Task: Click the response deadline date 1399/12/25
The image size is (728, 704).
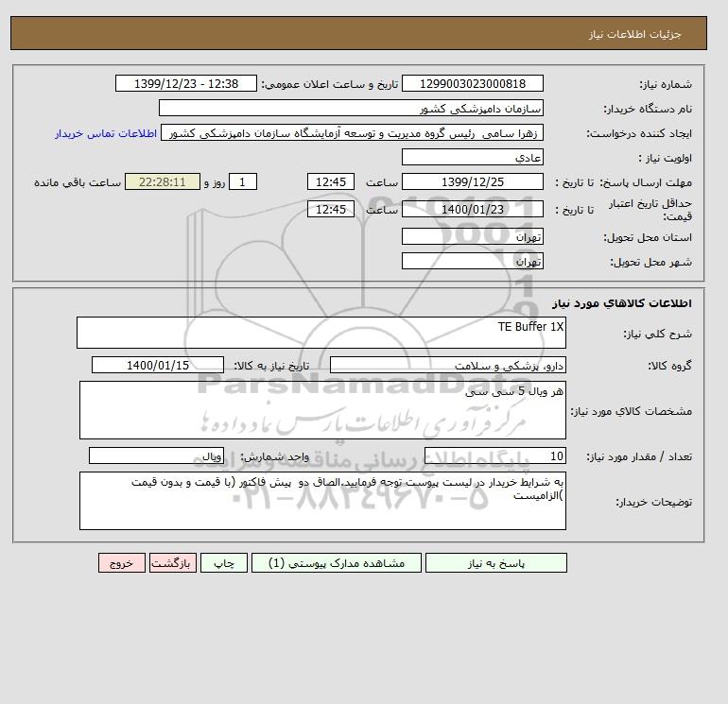Action: click(473, 182)
